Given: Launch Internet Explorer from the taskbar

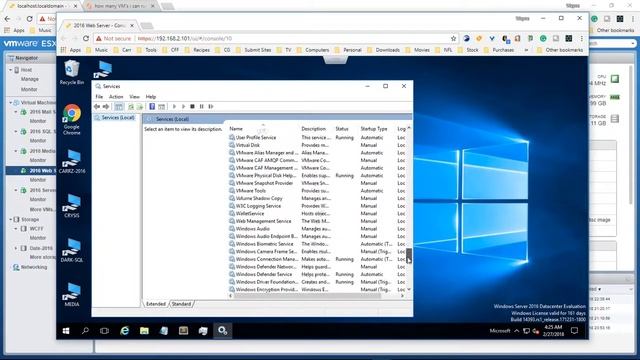Looking at the screenshot, I should click(124, 331).
